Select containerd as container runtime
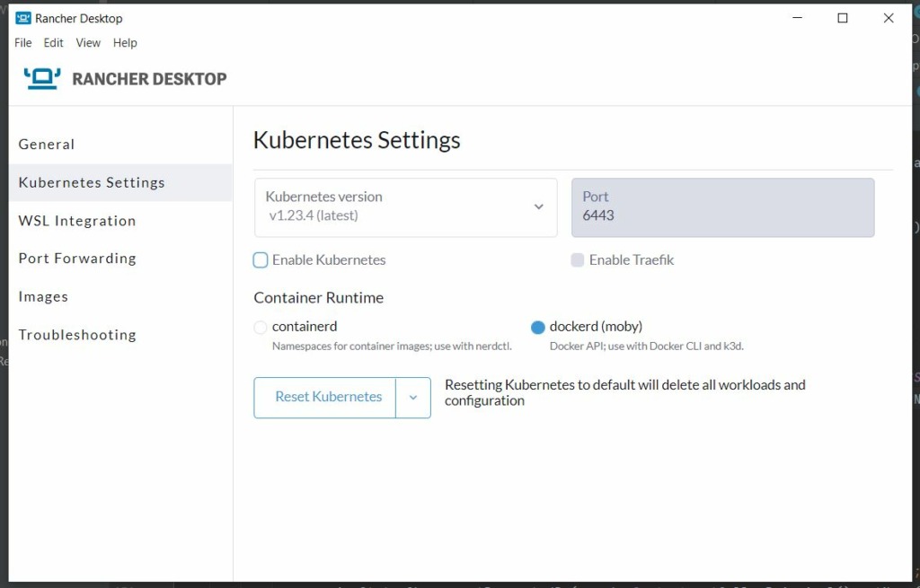This screenshot has width=920, height=588. tap(261, 327)
